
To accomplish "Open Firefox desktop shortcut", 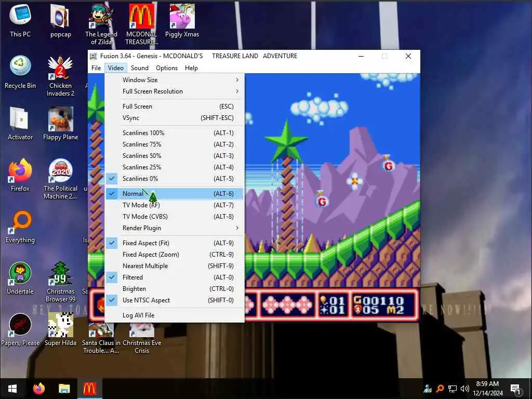I will coord(20,175).
